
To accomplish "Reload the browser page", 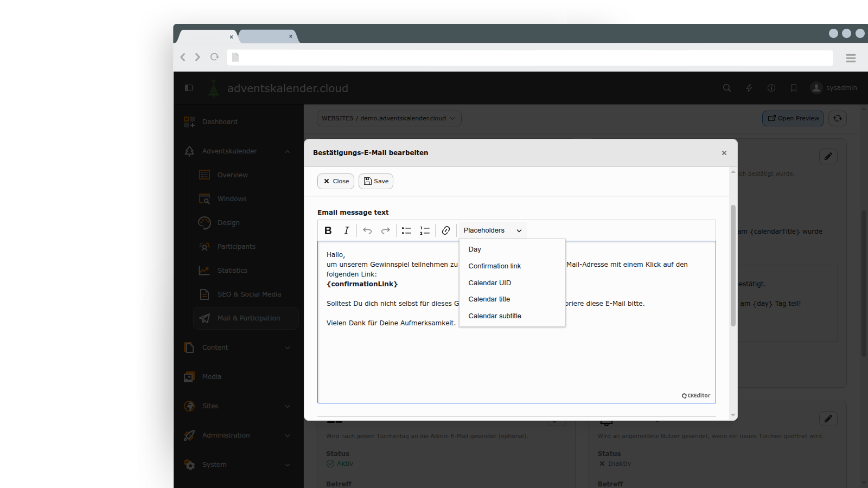I will click(x=214, y=57).
